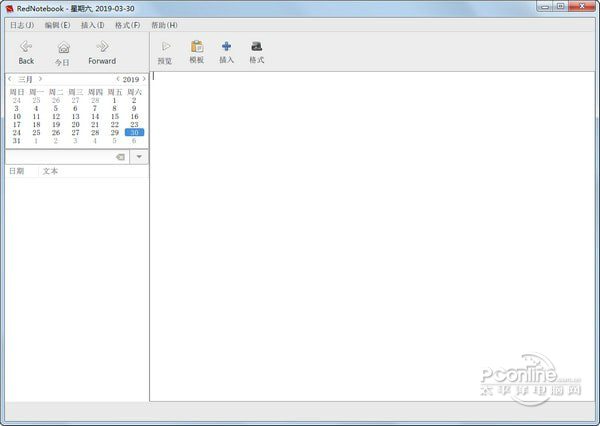
Task: Go to the previous month in the calendar
Action: coord(10,79)
